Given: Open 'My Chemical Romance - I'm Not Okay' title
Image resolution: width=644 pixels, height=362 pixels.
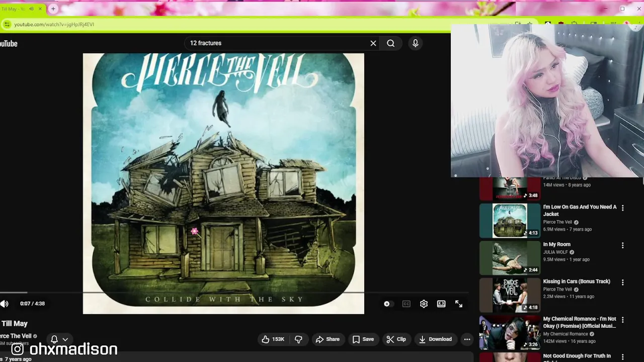Looking at the screenshot, I should (x=580, y=322).
